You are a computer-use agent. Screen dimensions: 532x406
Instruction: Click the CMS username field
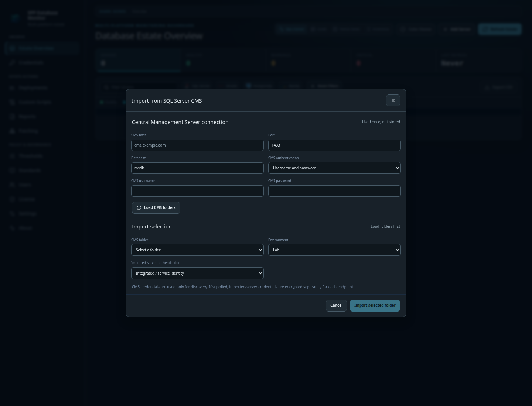(197, 191)
